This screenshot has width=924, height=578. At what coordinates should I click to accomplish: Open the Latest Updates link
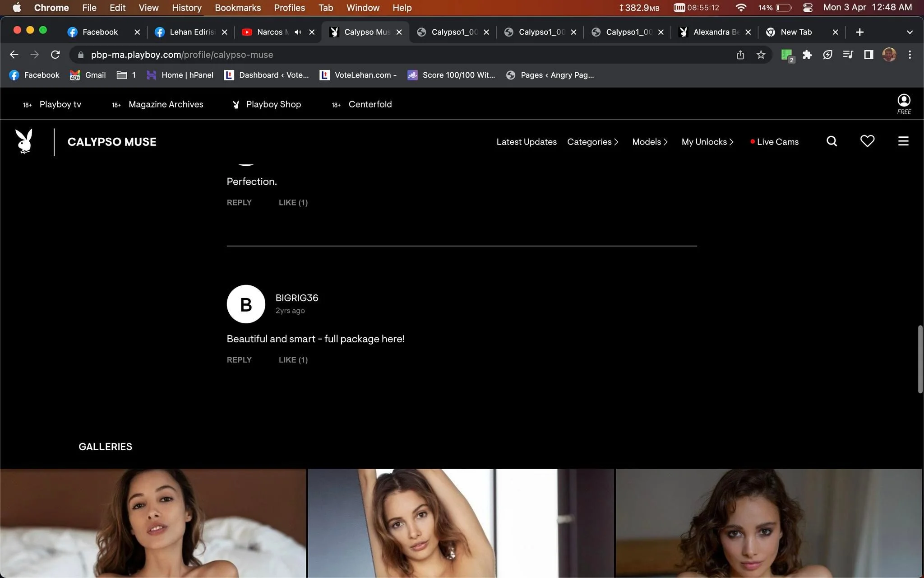tap(527, 142)
